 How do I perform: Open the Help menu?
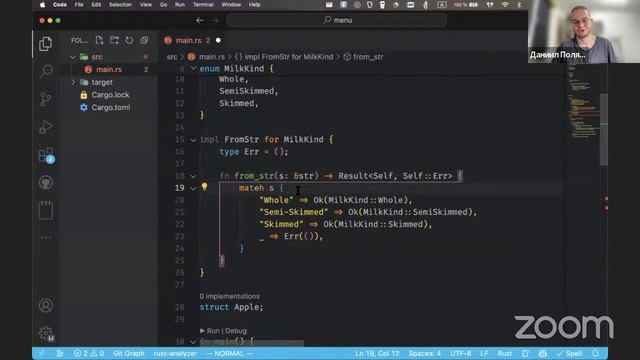coord(254,5)
